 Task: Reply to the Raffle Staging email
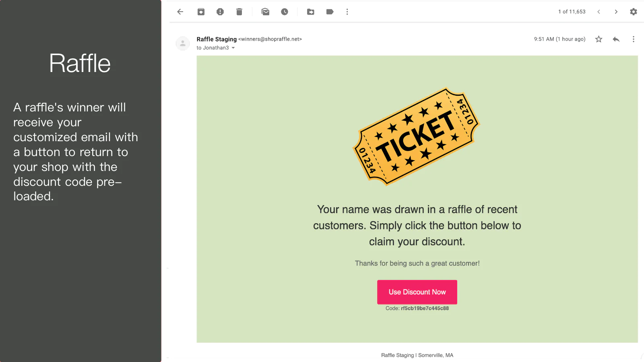click(x=616, y=39)
